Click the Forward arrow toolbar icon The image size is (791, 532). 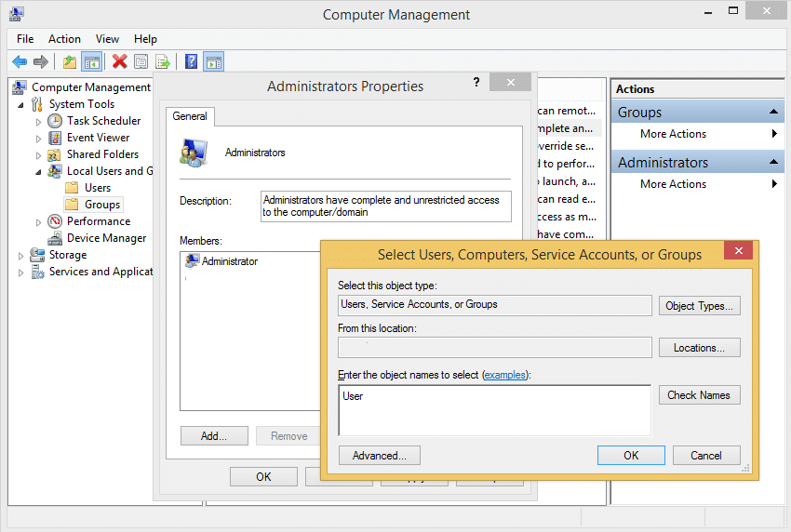[x=41, y=62]
